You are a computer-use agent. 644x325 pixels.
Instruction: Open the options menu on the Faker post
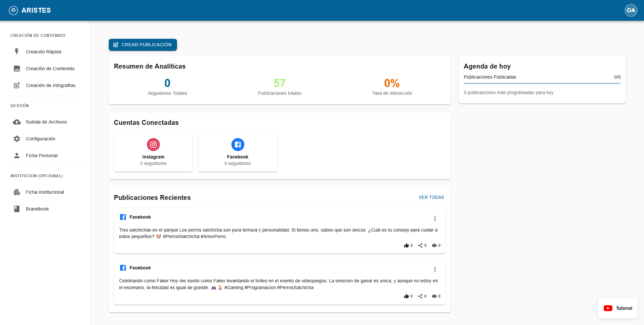click(435, 269)
